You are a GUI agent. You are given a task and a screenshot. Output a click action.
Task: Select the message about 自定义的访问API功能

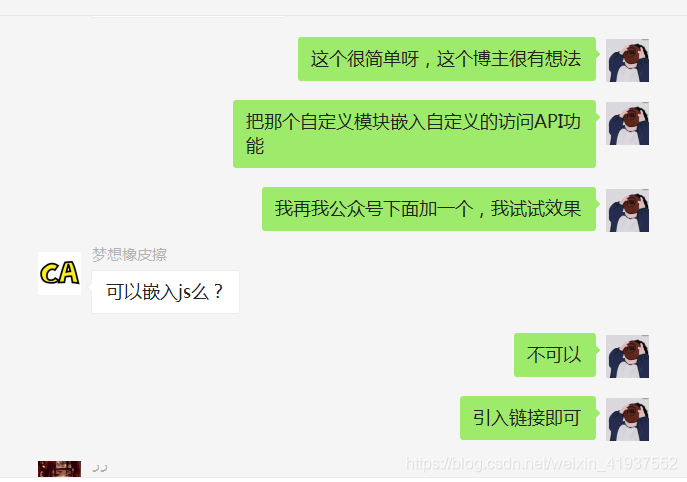tap(414, 134)
